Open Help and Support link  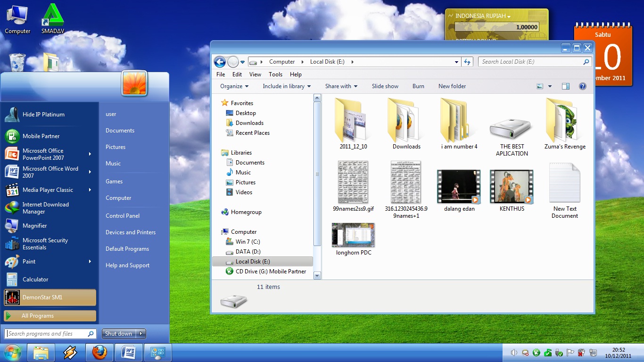coord(127,265)
